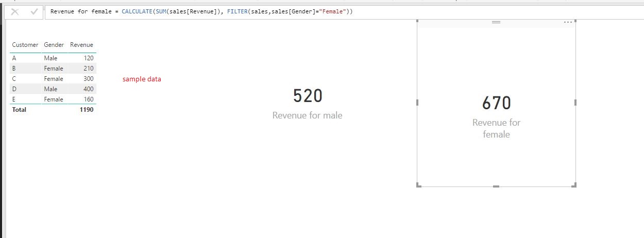Grab the drag handle atop female card
644x238 pixels.
click(x=496, y=22)
